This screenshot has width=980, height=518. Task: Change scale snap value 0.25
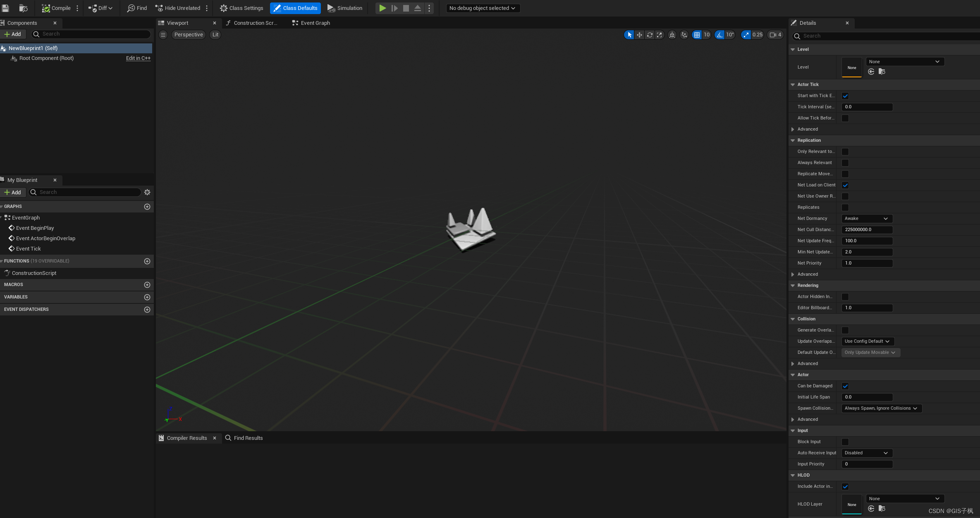click(x=758, y=35)
